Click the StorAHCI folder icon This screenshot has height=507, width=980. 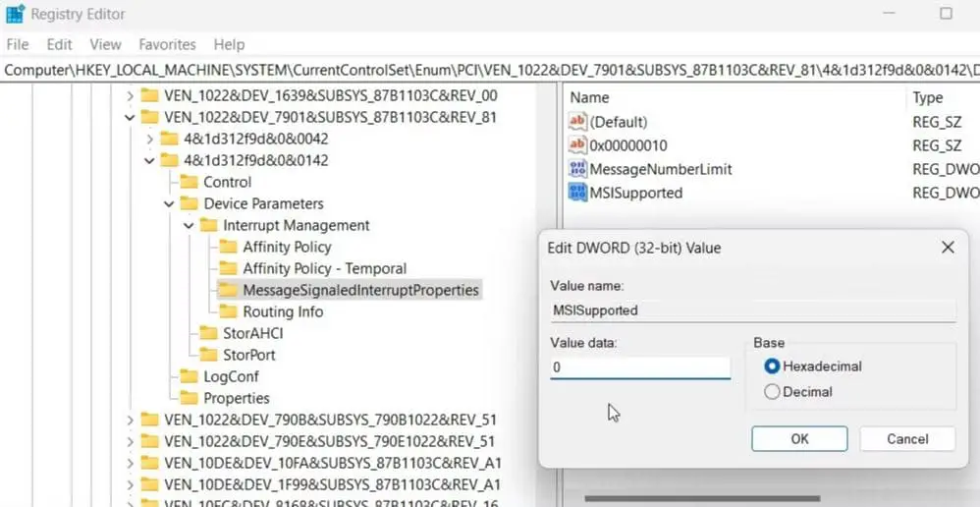209,333
